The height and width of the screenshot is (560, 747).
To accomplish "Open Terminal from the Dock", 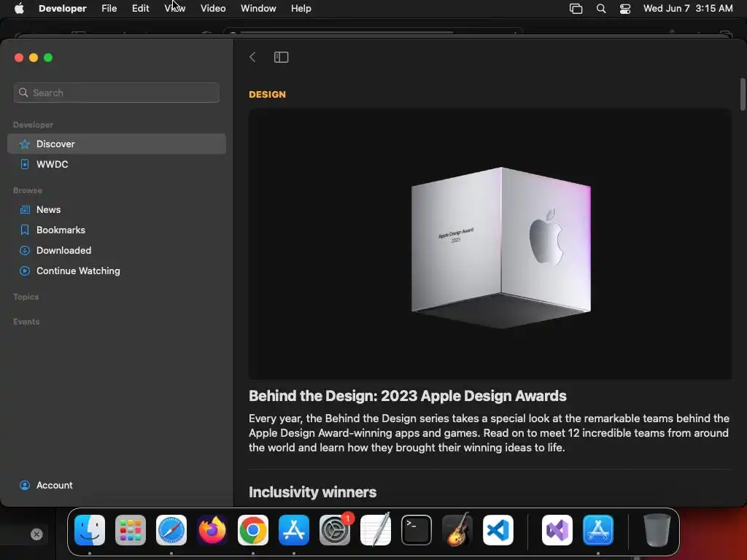I will [x=417, y=530].
